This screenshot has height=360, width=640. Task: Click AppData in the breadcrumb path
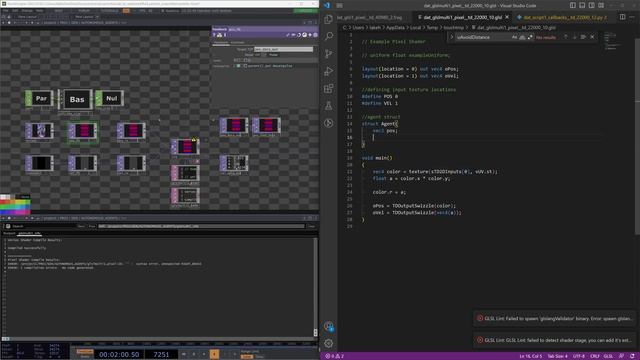(395, 28)
